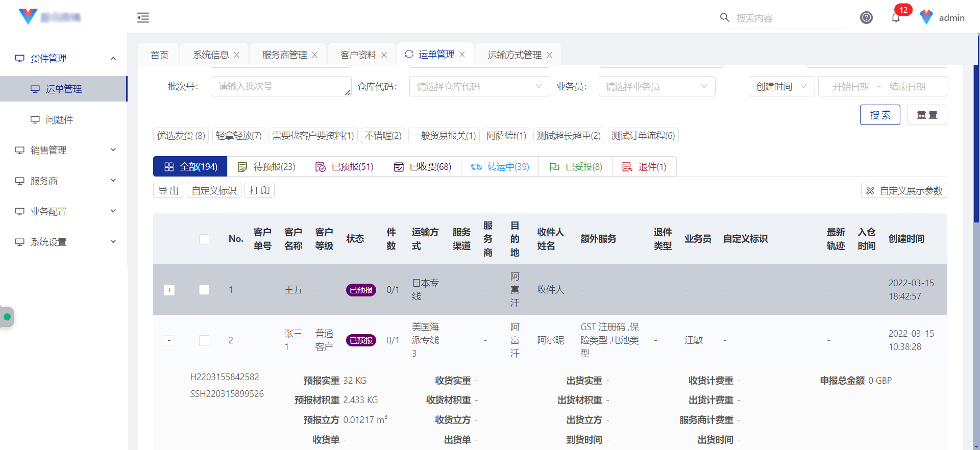Click reference number SSH220315899526
980x450 pixels.
pyautogui.click(x=227, y=394)
